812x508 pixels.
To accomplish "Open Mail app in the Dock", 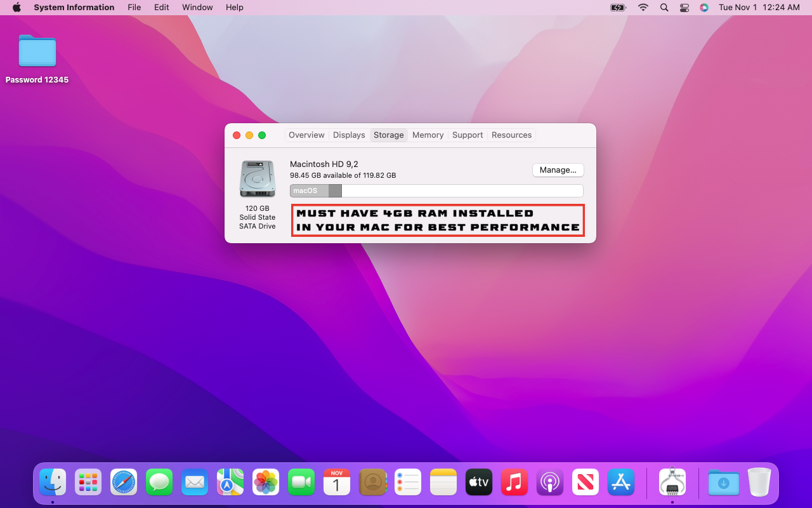I will click(x=195, y=483).
